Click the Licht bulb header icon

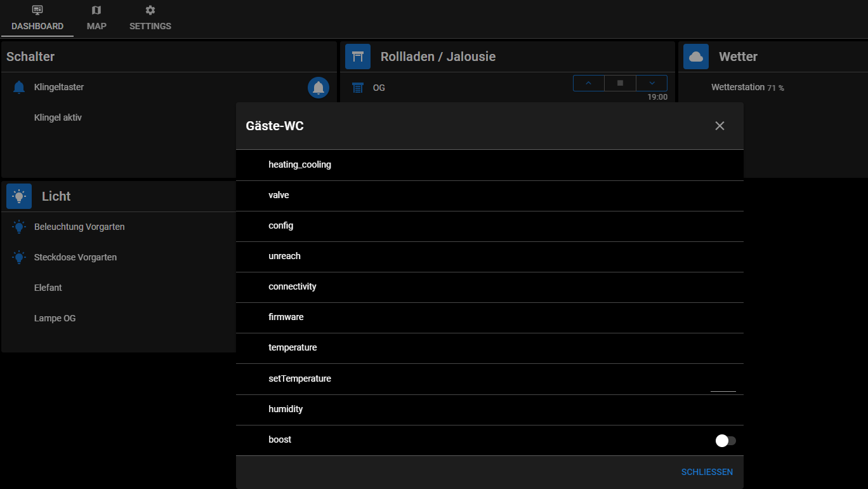click(x=19, y=196)
